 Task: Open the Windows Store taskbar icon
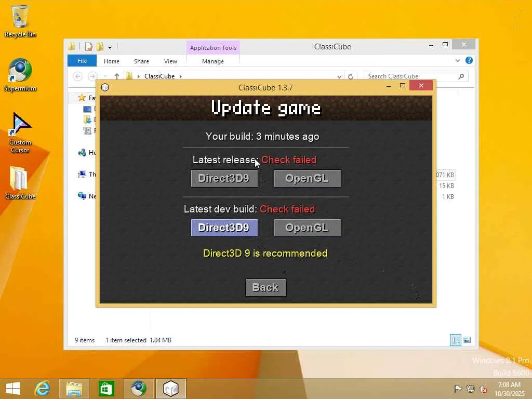click(106, 389)
